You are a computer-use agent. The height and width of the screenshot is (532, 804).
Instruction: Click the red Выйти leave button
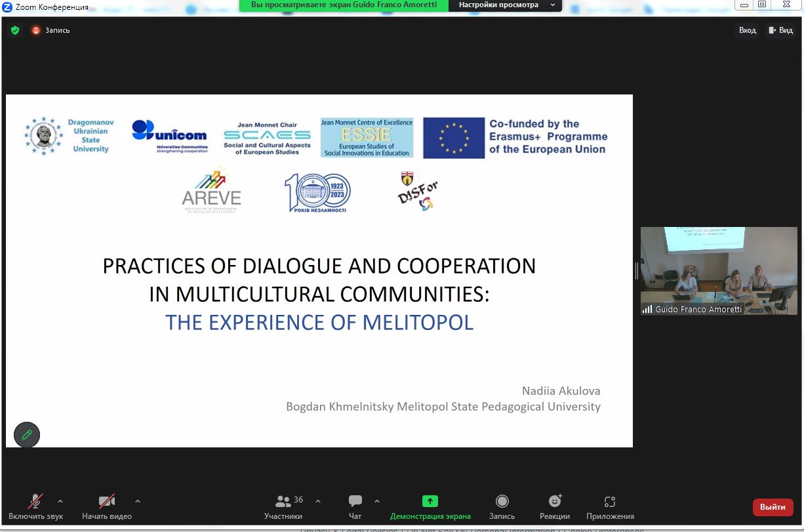773,507
